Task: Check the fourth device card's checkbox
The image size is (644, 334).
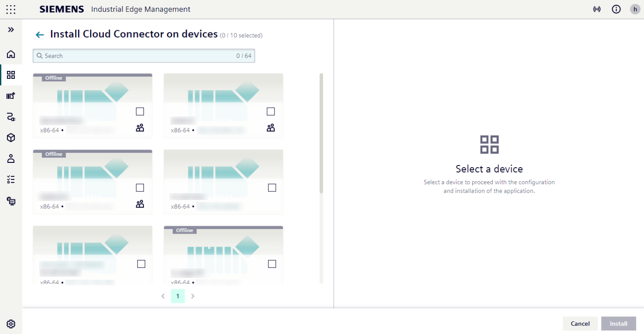Action: pos(272,187)
